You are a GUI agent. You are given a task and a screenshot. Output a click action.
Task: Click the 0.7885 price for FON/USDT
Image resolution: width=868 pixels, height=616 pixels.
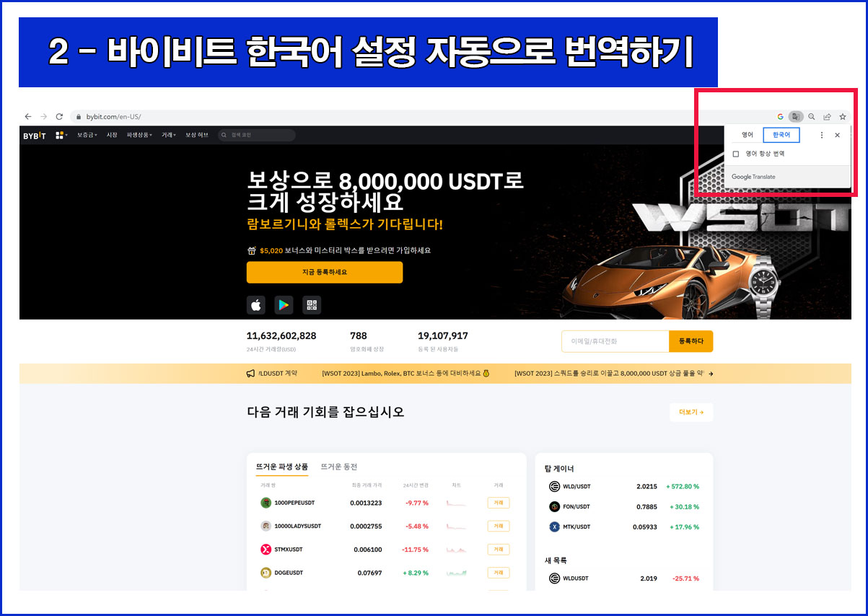[646, 506]
